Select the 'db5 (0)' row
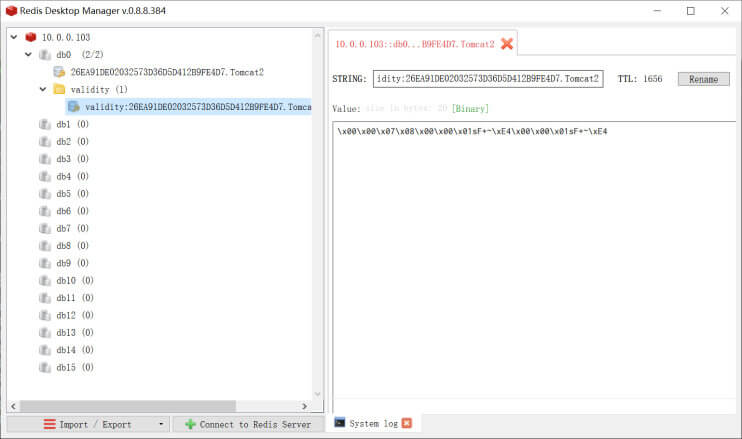Image resolution: width=742 pixels, height=439 pixels. click(72, 193)
